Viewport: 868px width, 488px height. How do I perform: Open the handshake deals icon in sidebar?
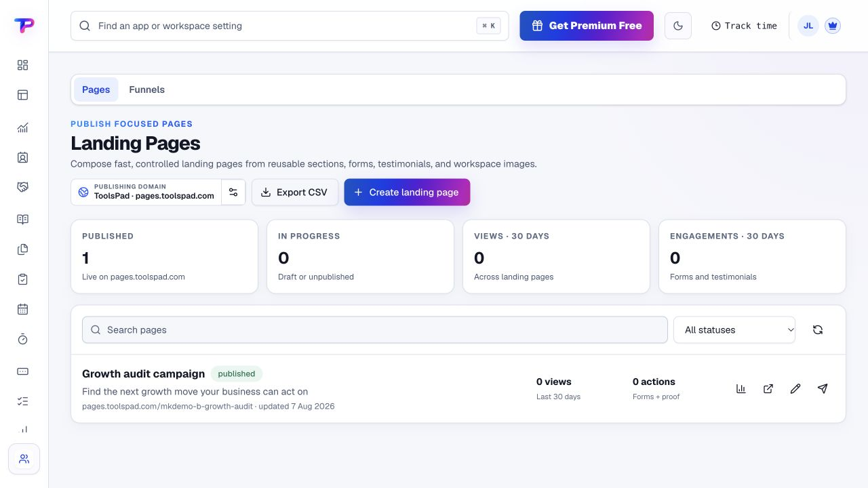(22, 187)
